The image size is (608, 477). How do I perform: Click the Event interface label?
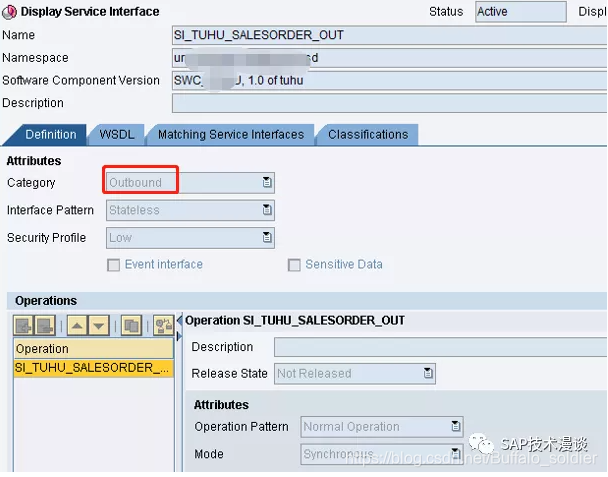click(x=164, y=264)
